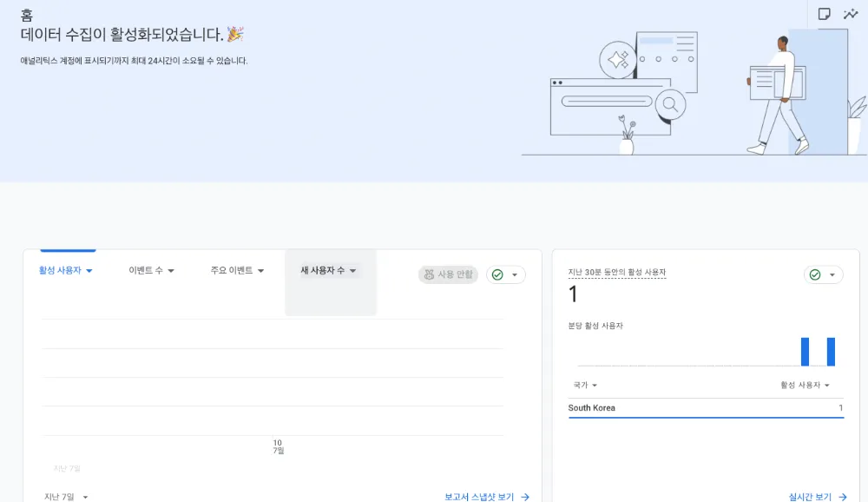
Task: Click the arrow icon beside 보고서 스냅샷 보기
Action: click(524, 497)
